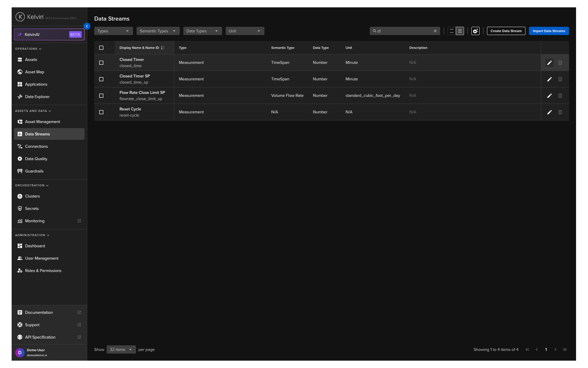The height and width of the screenshot is (368, 588).
Task: Switch to compact list view
Action: click(452, 31)
